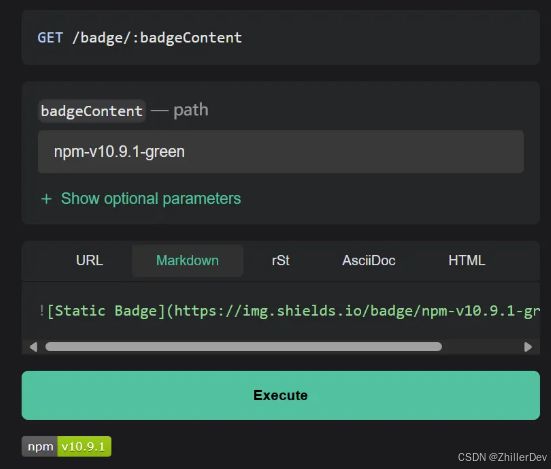The width and height of the screenshot is (551, 469).
Task: Click the gray npm badge label
Action: [x=39, y=447]
